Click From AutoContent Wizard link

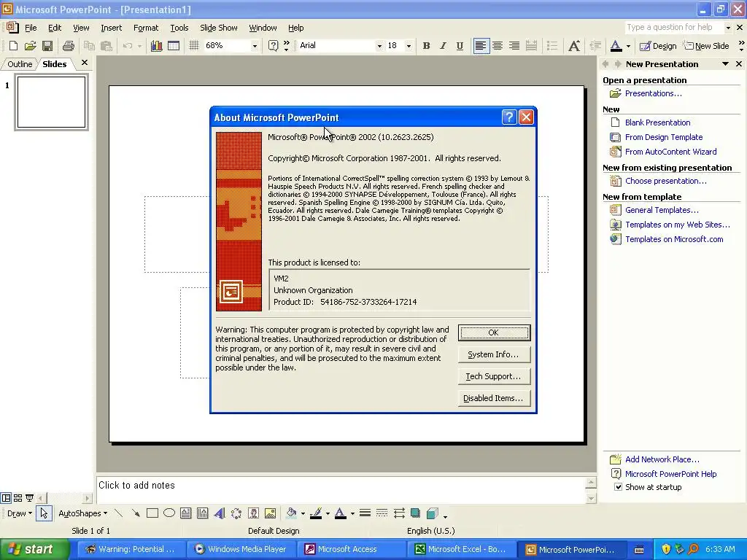pos(671,152)
